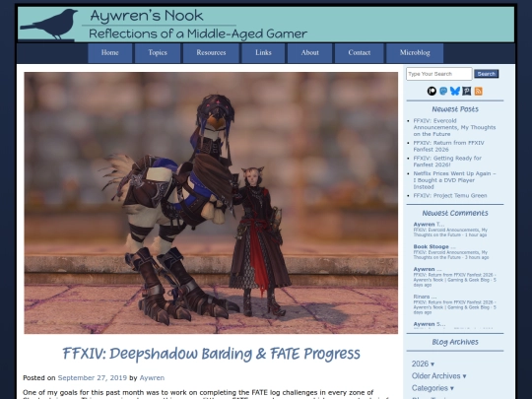Screen dimensions: 532x399
Task: Open post FFXIV: Project Temu Green
Action: [450, 195]
